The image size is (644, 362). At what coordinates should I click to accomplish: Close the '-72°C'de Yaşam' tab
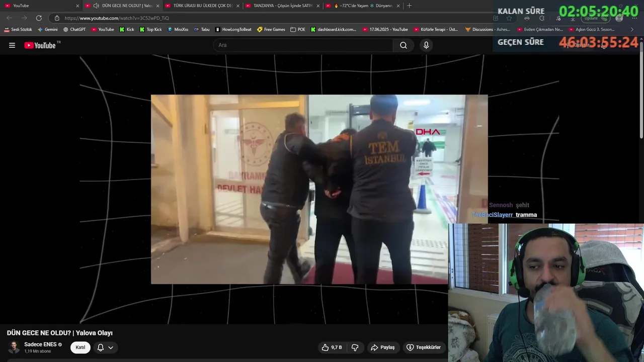[x=398, y=6]
